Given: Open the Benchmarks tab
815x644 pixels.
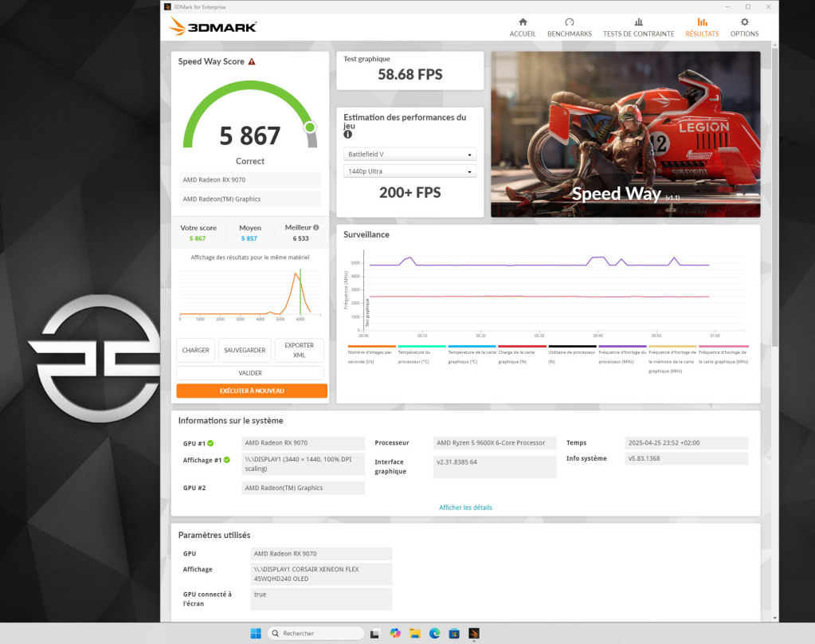Looking at the screenshot, I should pos(569,28).
